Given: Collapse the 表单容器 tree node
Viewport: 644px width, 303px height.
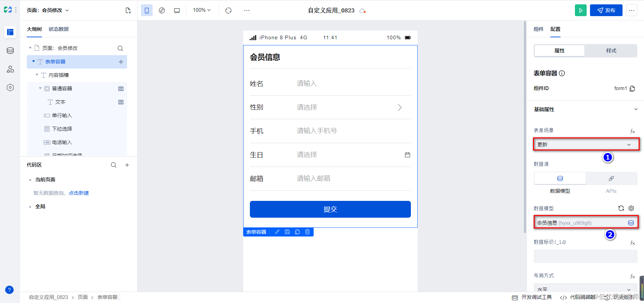Looking at the screenshot, I should (x=34, y=61).
